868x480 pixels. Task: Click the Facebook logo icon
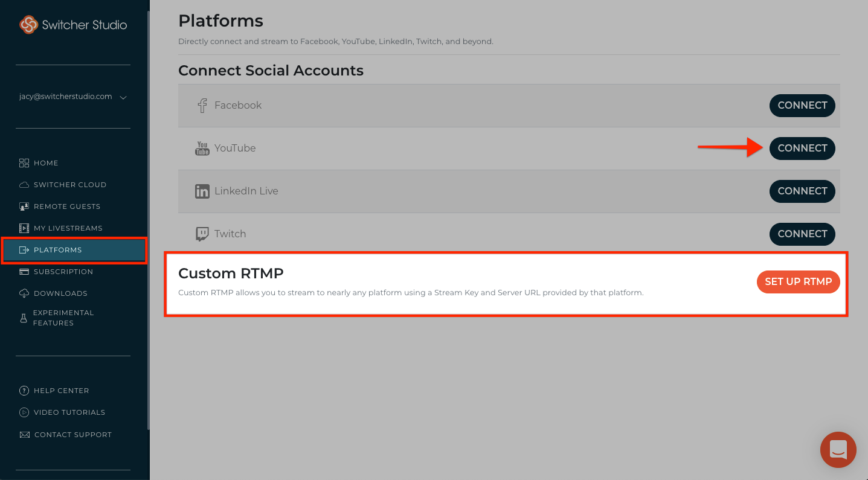[x=202, y=106]
